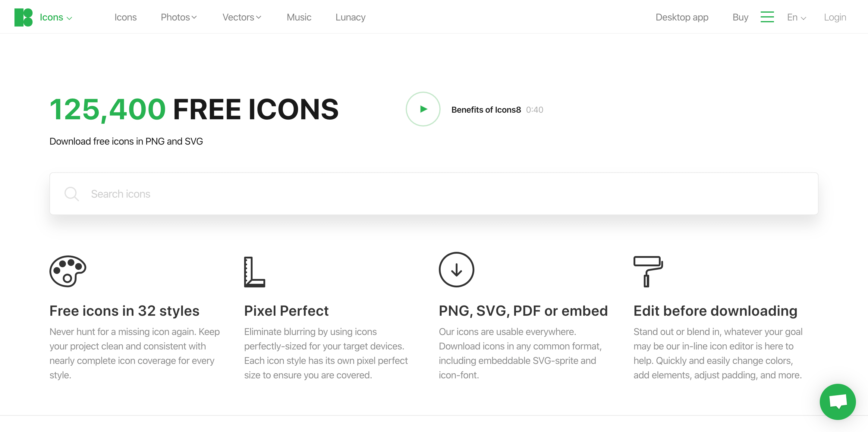The height and width of the screenshot is (432, 868).
Task: Click the Music tab in navigation
Action: 300,17
